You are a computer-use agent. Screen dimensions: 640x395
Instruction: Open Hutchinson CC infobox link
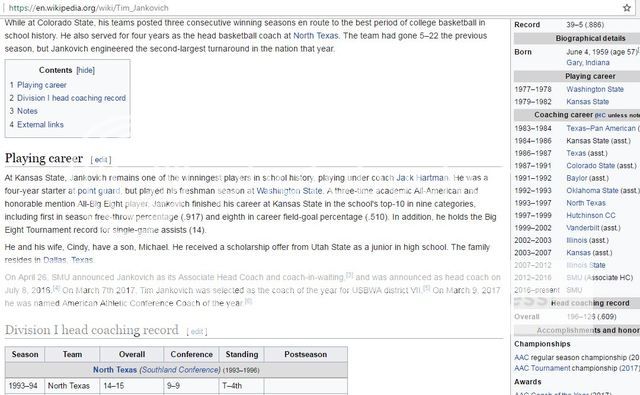591,215
